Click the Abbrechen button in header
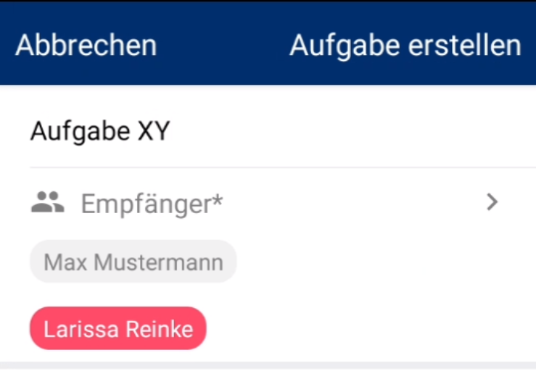Screen dimensions: 536x392 pos(86,46)
